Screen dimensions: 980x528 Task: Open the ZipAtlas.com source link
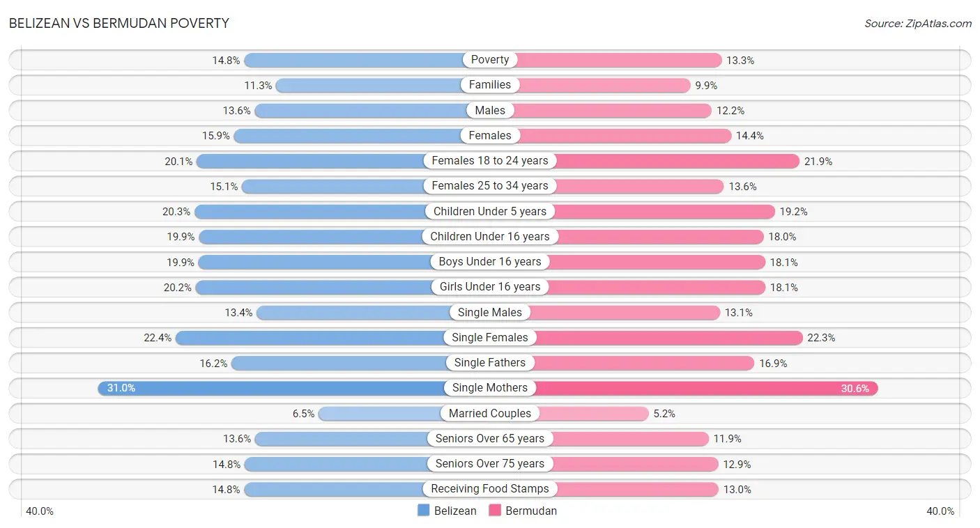point(918,24)
